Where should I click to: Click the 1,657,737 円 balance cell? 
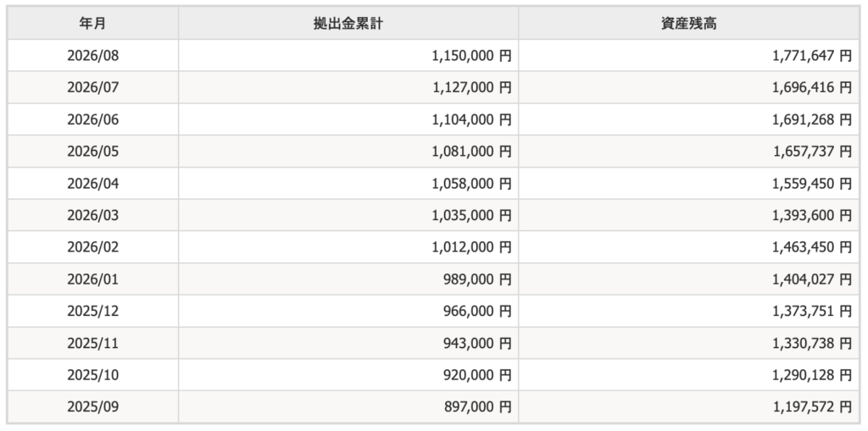click(689, 151)
